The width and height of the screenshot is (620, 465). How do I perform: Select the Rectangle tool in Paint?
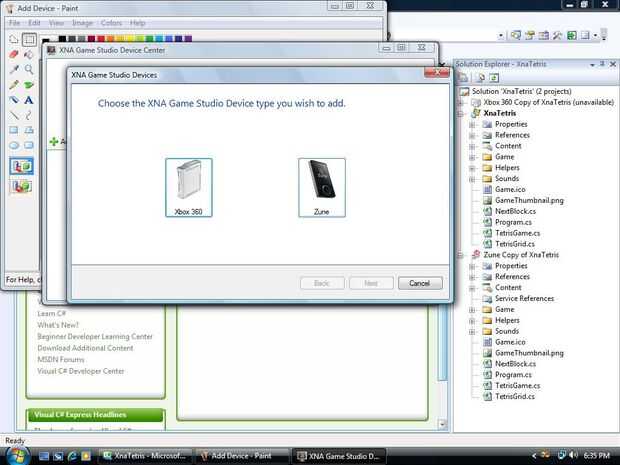(x=14, y=130)
